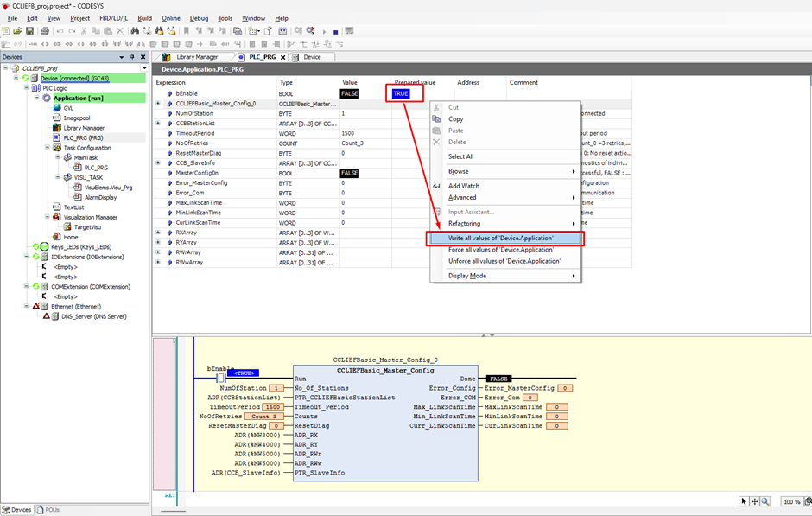Image resolution: width=812 pixels, height=516 pixels.
Task: Collapse the Task Configuration node
Action: [x=48, y=148]
